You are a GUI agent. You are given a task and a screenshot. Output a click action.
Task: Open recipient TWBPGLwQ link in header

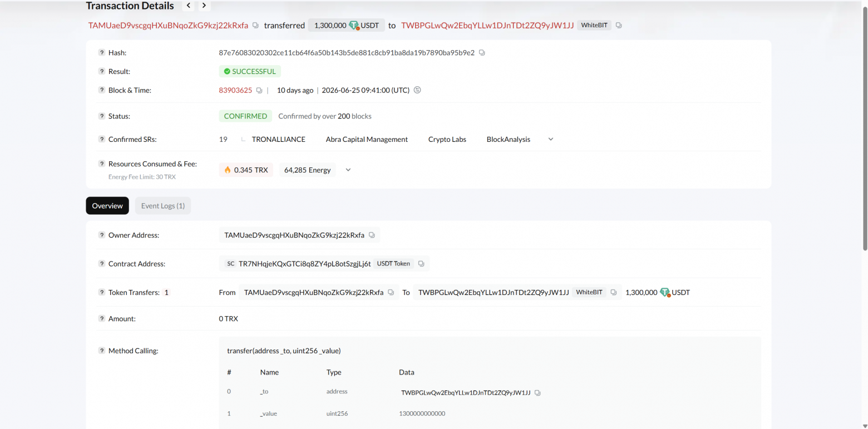(x=487, y=26)
